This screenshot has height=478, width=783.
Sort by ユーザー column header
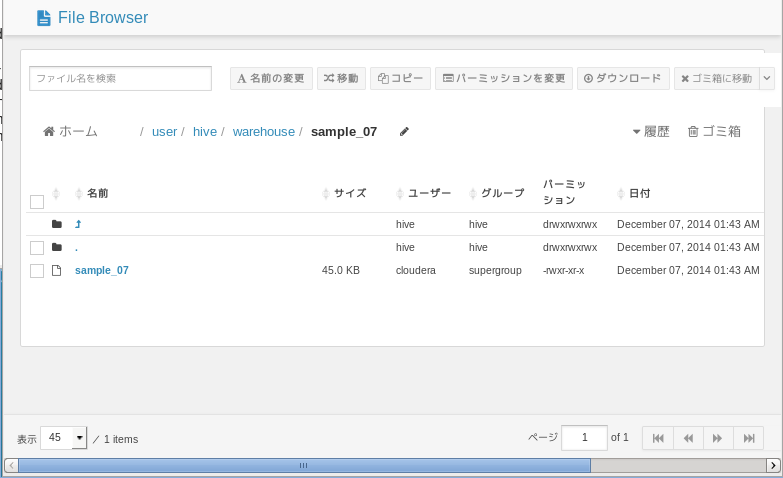tap(423, 193)
